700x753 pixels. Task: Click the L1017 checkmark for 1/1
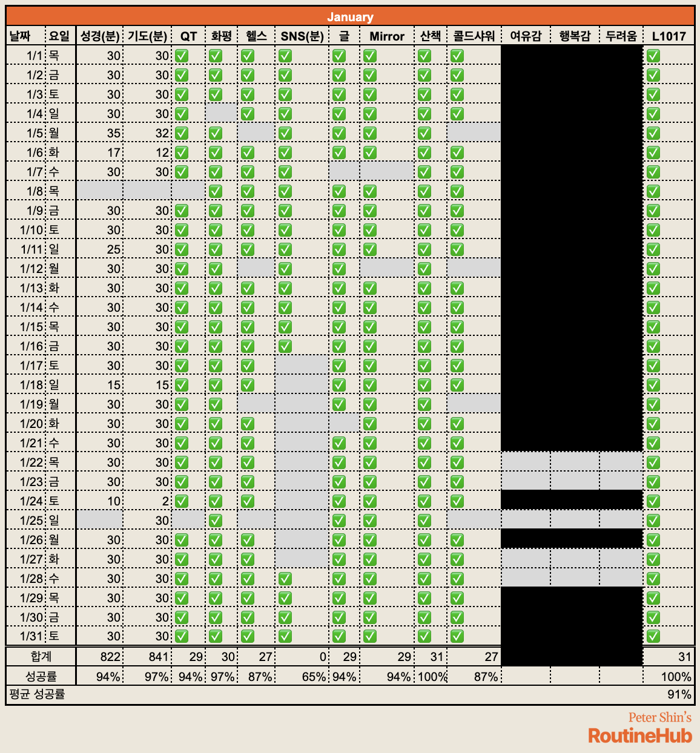(652, 55)
